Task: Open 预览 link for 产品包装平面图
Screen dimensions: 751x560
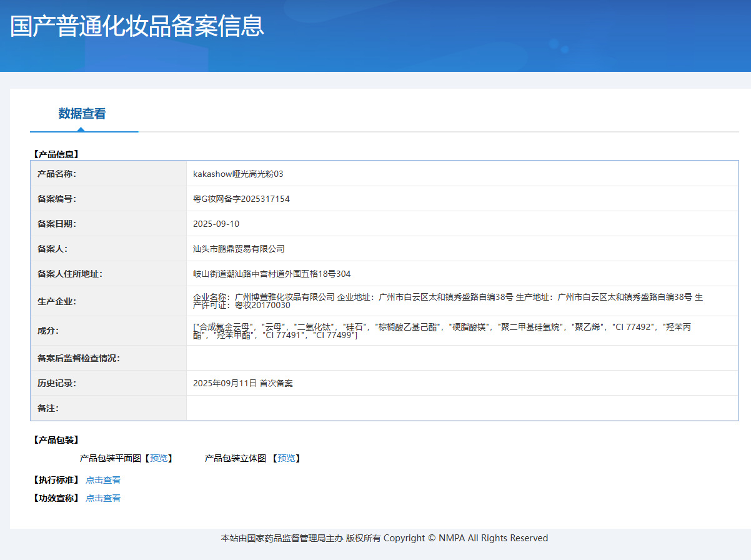Action: click(159, 458)
